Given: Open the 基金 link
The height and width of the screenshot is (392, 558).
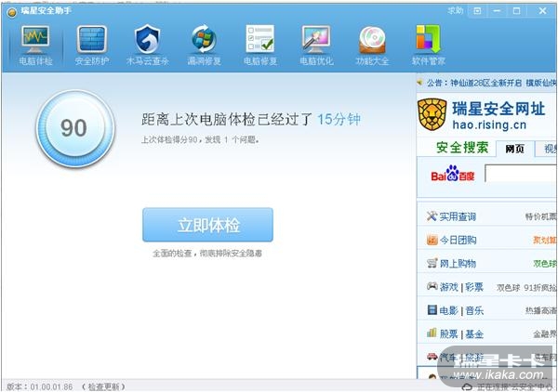Looking at the screenshot, I should point(474,333).
